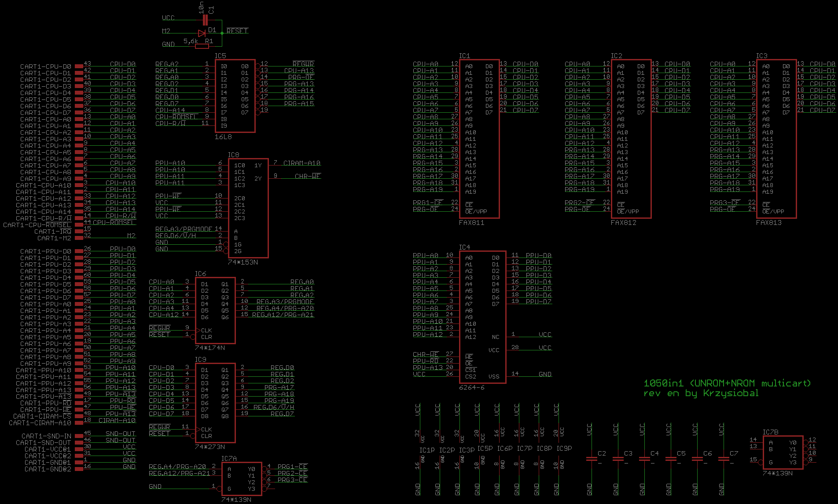Click the 16L8 value label under IC5

[223, 137]
